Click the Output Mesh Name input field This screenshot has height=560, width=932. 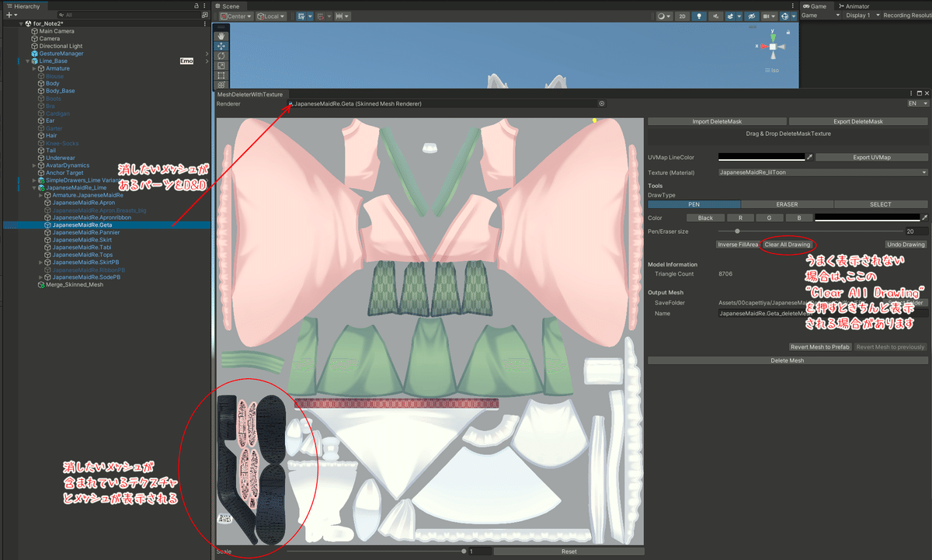coord(822,314)
